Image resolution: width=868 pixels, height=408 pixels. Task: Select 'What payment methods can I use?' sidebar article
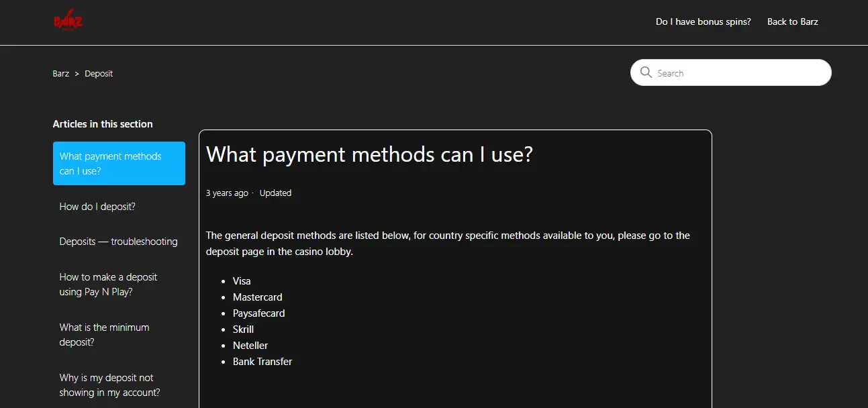pos(119,163)
